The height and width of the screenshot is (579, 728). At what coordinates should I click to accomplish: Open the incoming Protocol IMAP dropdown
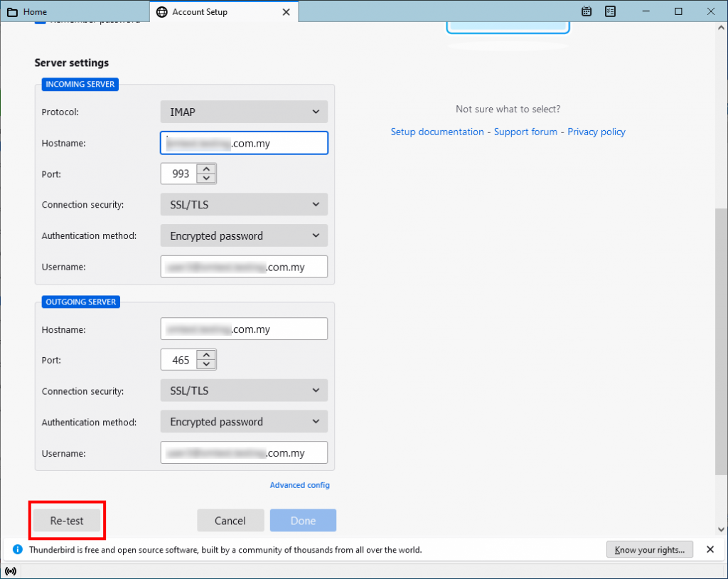pos(244,112)
